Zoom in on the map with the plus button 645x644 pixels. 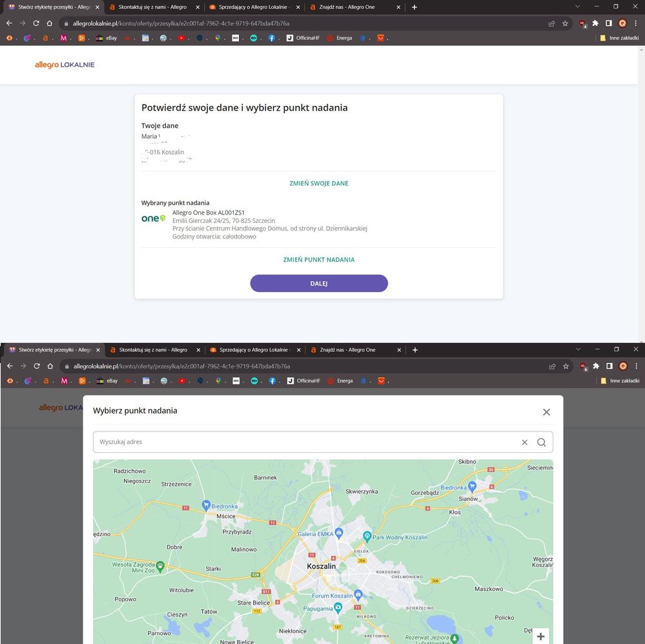pos(540,636)
